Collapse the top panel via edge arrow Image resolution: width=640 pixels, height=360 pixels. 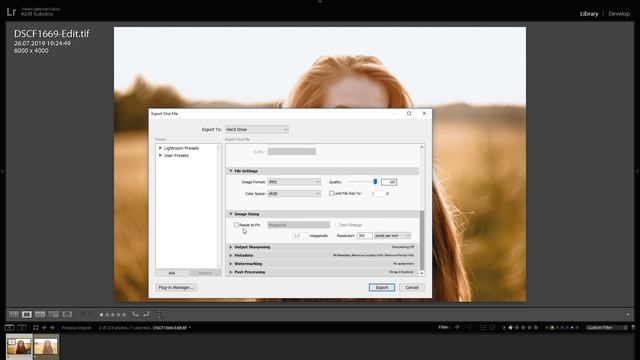[x=320, y=2]
